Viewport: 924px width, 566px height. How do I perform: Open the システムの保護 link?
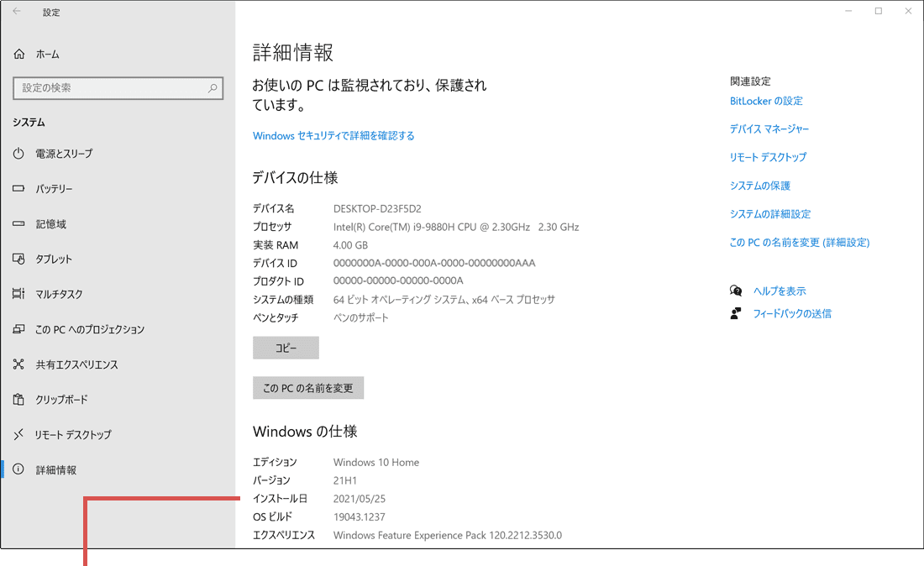(760, 186)
